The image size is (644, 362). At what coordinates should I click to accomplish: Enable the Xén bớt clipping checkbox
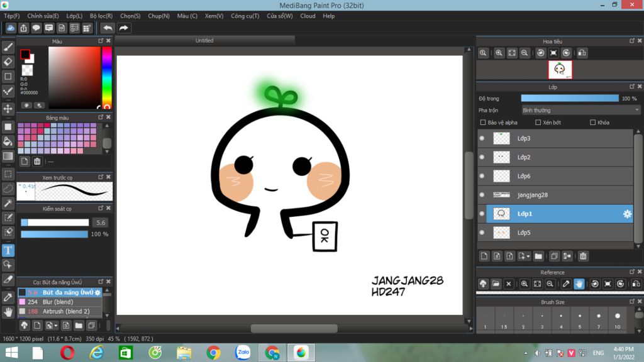tap(538, 123)
